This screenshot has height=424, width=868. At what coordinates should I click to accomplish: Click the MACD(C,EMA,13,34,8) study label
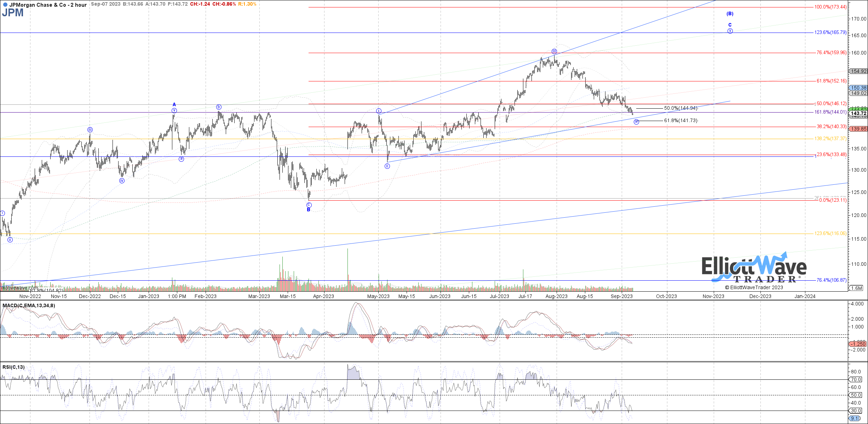[29, 305]
